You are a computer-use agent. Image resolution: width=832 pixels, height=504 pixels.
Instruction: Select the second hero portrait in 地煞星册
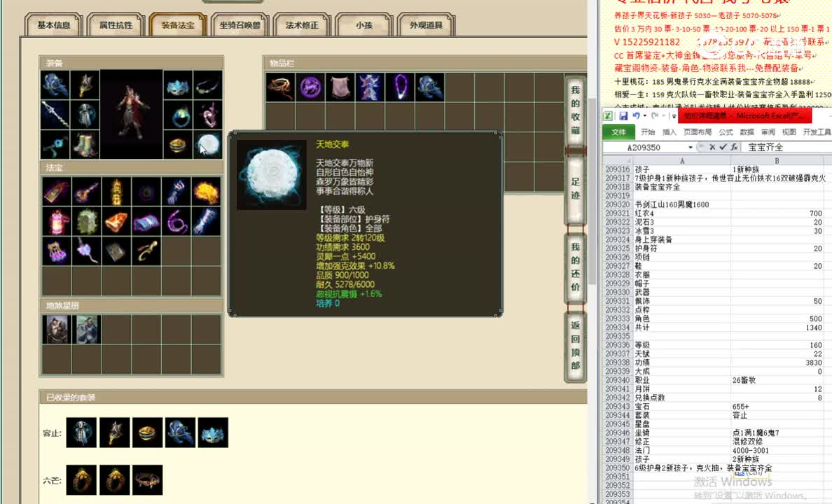86,330
